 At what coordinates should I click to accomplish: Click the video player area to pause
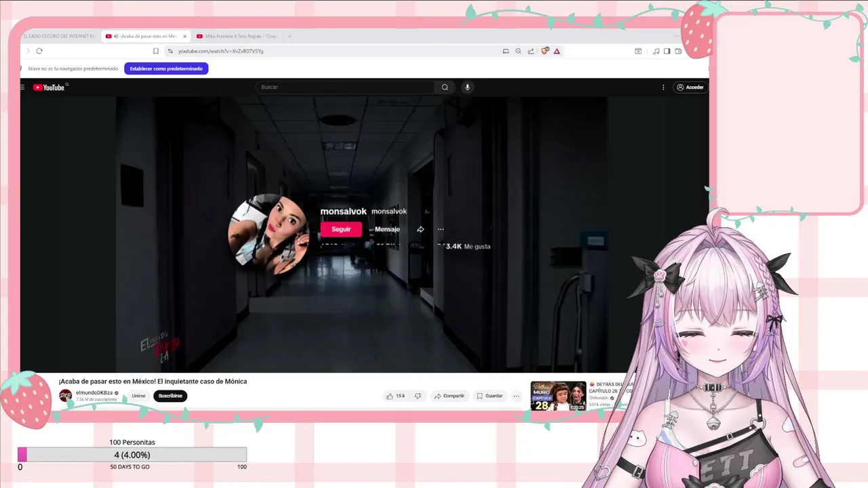(364, 234)
